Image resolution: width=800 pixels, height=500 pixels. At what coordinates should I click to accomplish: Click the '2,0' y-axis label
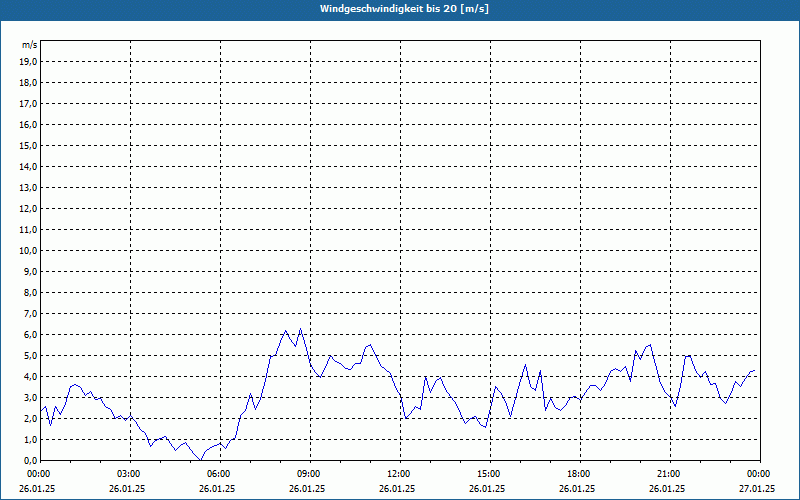click(x=30, y=418)
